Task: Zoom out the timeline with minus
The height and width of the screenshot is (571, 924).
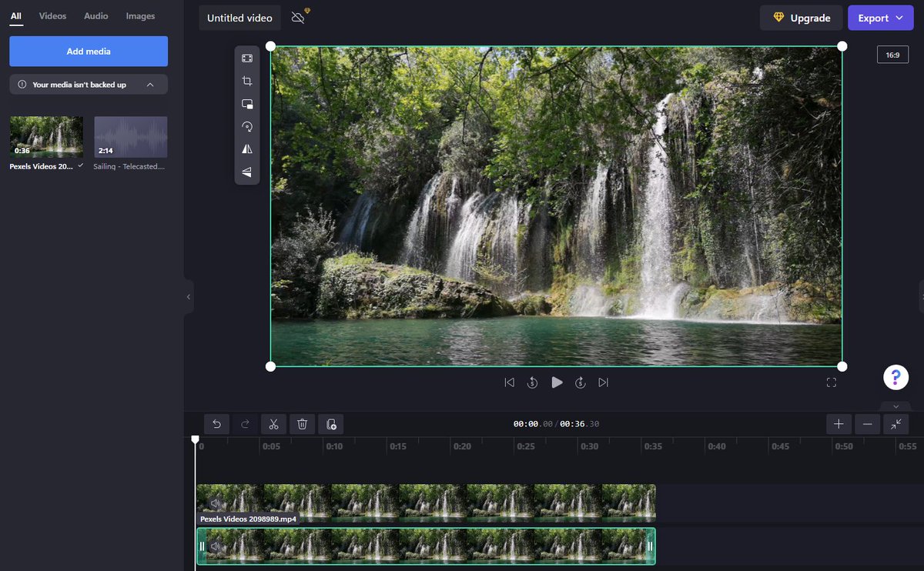Action: point(867,423)
